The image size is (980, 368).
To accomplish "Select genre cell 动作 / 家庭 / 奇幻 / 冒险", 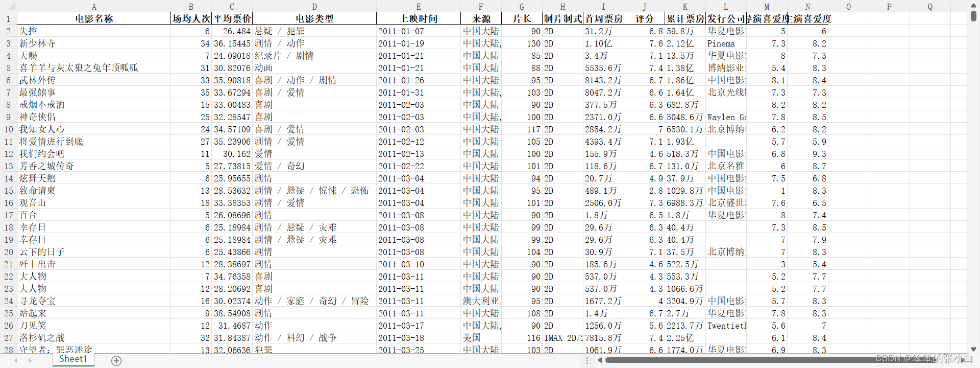I will coord(314,301).
